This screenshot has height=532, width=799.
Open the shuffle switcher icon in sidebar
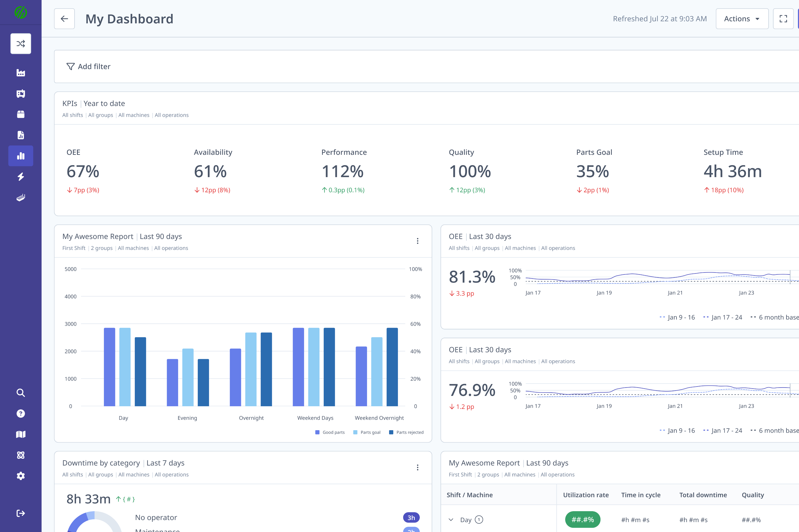tap(21, 43)
